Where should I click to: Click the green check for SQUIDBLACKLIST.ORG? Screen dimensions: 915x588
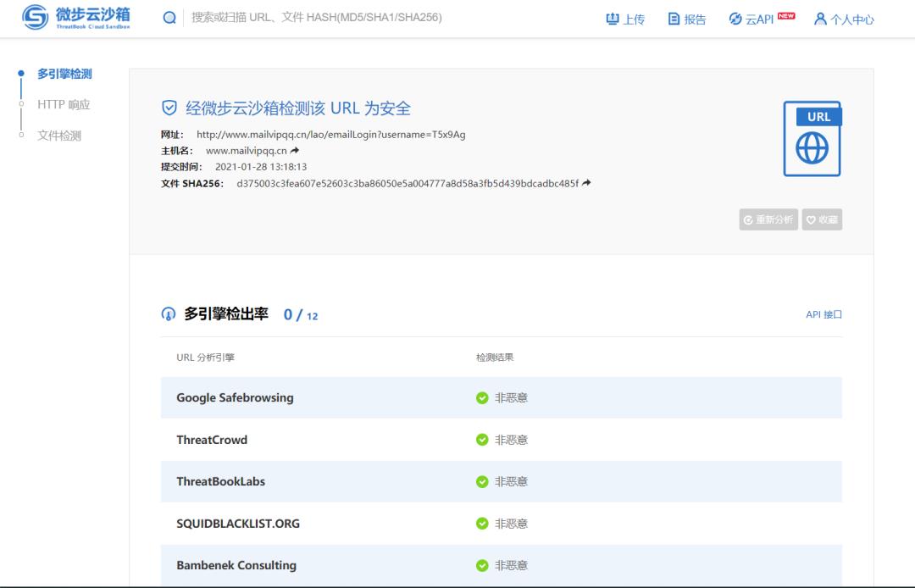(x=482, y=524)
